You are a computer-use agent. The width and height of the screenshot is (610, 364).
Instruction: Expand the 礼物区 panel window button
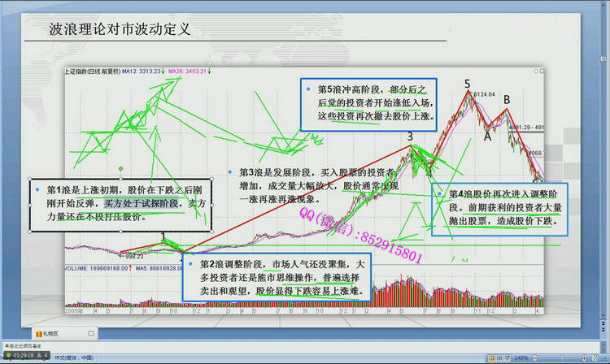92,333
